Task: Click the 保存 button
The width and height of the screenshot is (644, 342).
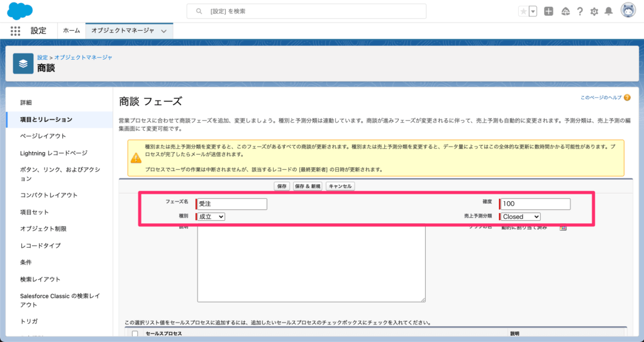Action: (282, 186)
